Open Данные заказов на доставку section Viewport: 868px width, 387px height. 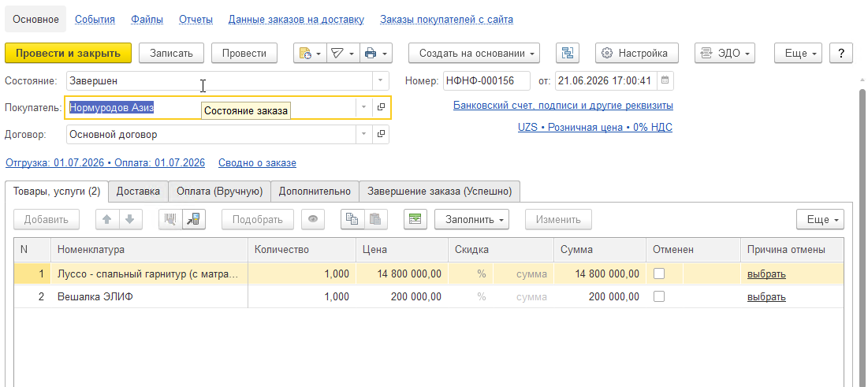coord(296,20)
